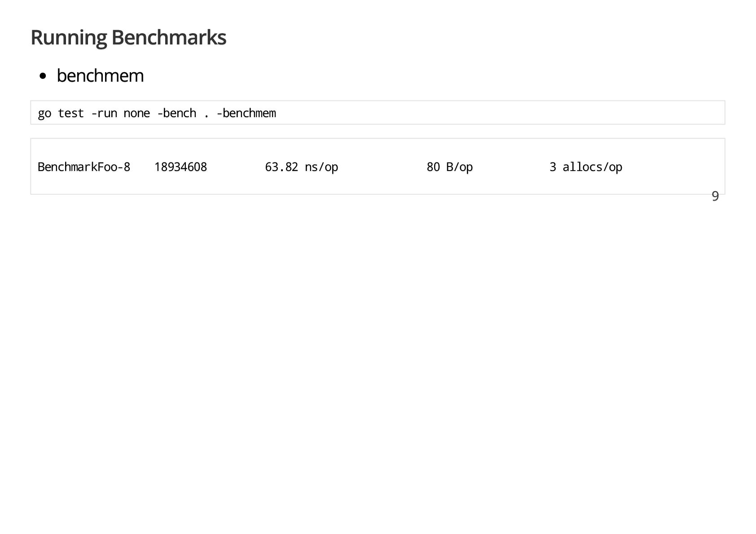Click 'allocs/op' unit text
The height and width of the screenshot is (534, 756).
click(592, 167)
